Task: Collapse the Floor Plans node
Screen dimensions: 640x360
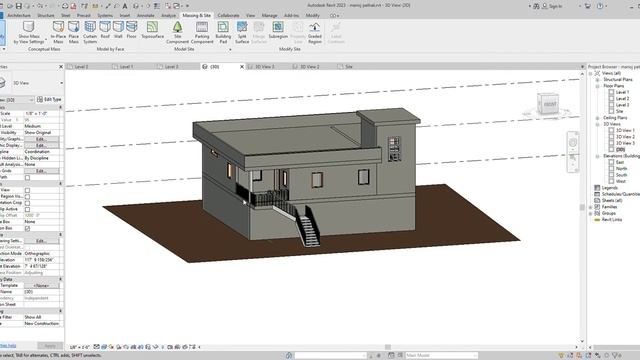Action: click(x=597, y=86)
